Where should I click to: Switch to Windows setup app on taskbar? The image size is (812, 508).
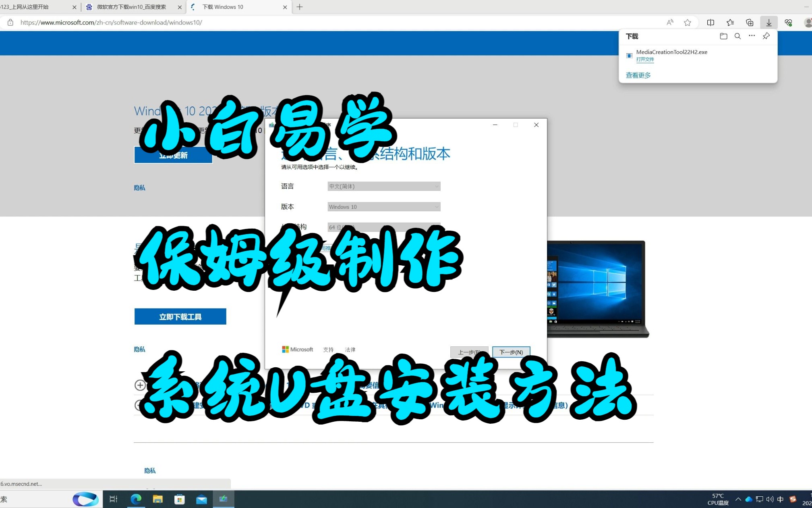coord(223,499)
